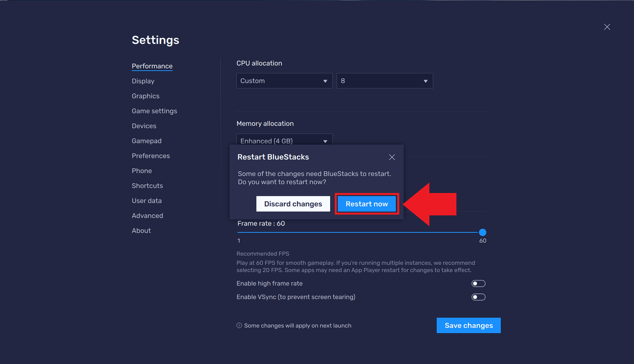The width and height of the screenshot is (634, 364).
Task: Toggle Enable VSync switch
Action: (478, 297)
